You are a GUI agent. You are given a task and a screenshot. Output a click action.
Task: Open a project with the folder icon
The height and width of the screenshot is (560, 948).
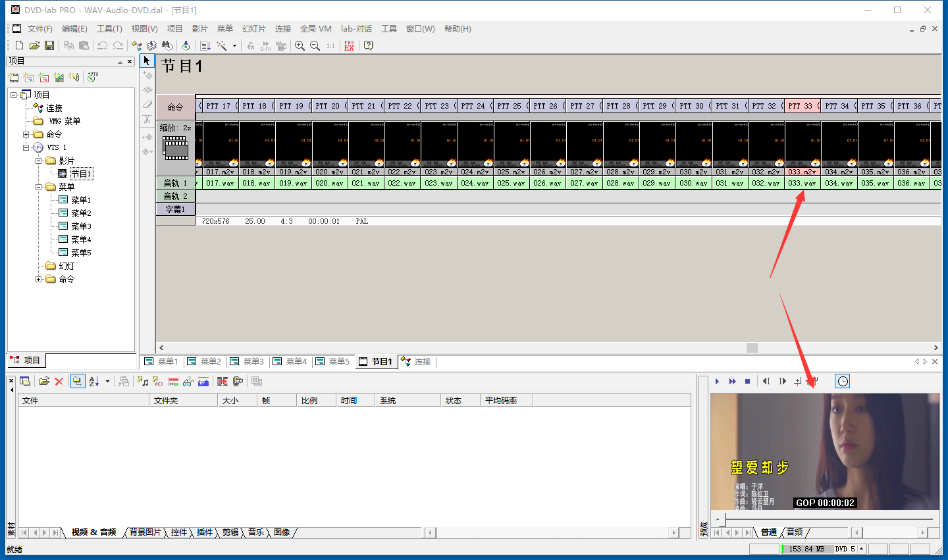point(34,45)
